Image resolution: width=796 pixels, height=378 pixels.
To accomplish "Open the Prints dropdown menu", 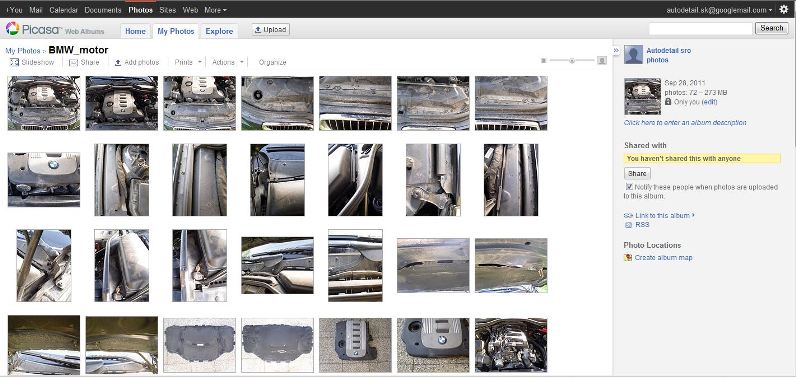I will coord(188,62).
